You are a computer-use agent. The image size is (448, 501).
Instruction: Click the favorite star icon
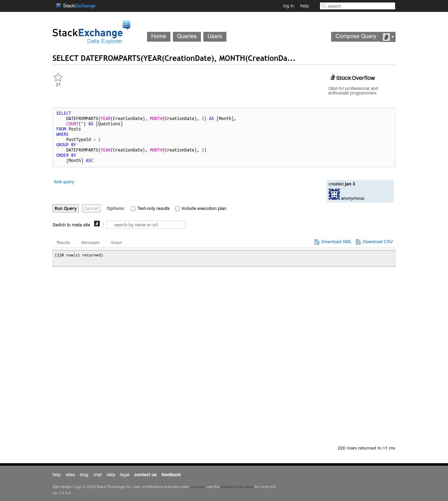(x=58, y=77)
